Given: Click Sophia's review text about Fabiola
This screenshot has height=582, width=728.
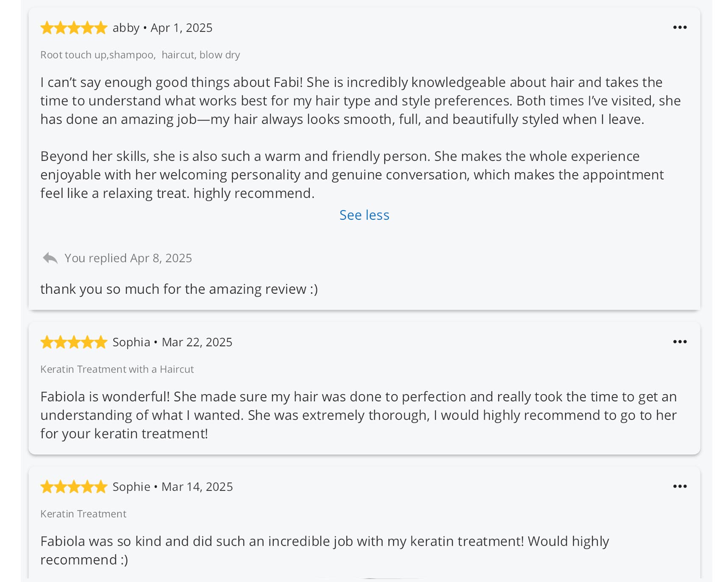Looking at the screenshot, I should (x=358, y=415).
